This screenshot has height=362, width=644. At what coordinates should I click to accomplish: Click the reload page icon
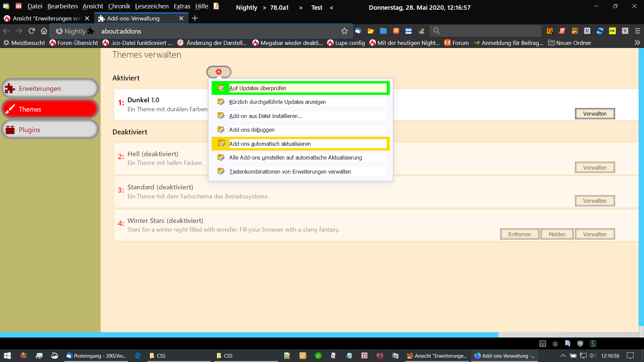pyautogui.click(x=32, y=31)
